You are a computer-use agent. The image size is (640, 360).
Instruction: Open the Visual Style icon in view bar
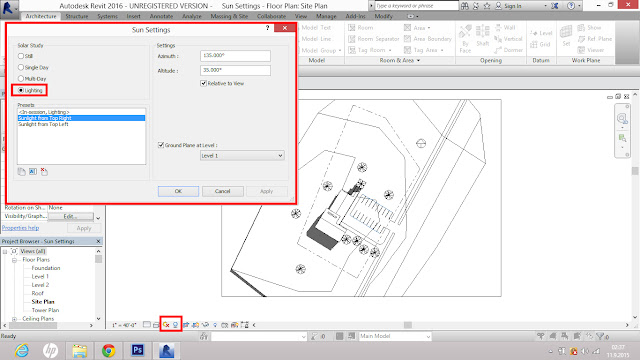click(156, 325)
